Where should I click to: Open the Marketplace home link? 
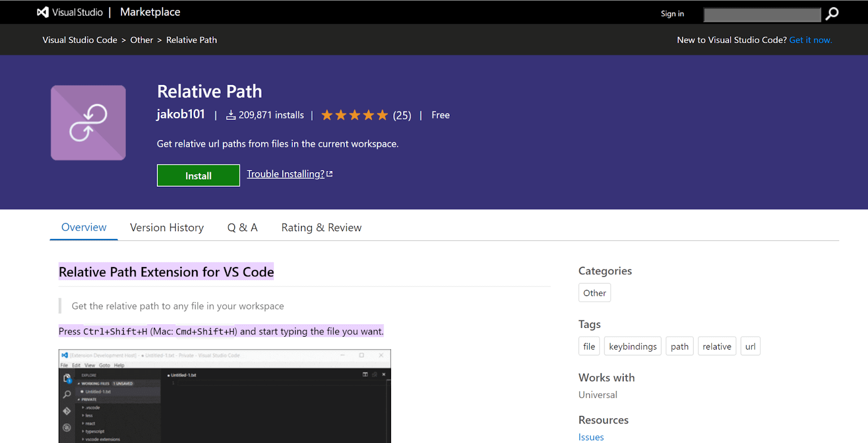click(150, 12)
